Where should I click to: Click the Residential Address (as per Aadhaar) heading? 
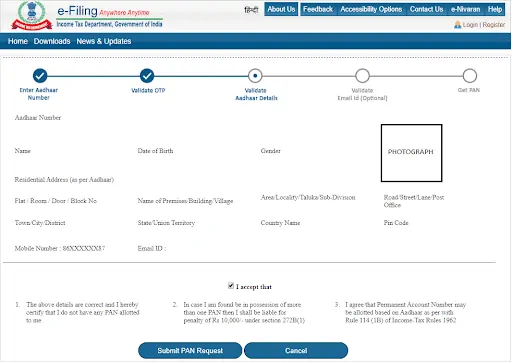coord(64,180)
